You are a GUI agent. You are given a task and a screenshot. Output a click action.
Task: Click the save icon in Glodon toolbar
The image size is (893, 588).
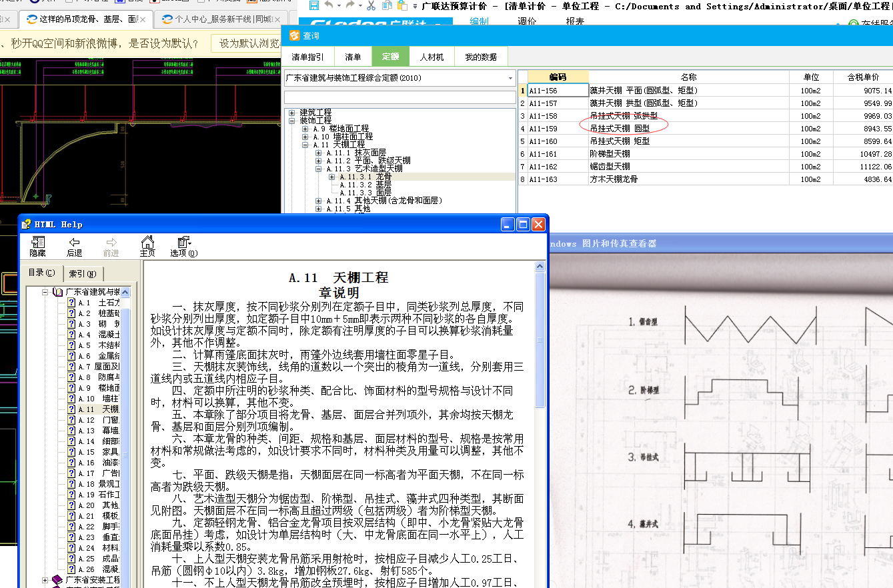313,5
